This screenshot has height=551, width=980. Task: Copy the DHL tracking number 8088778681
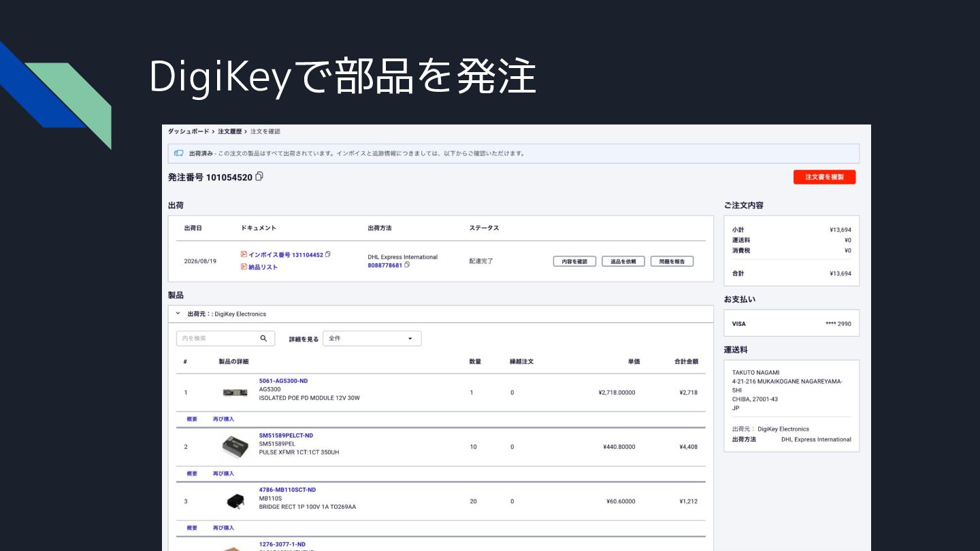(407, 265)
